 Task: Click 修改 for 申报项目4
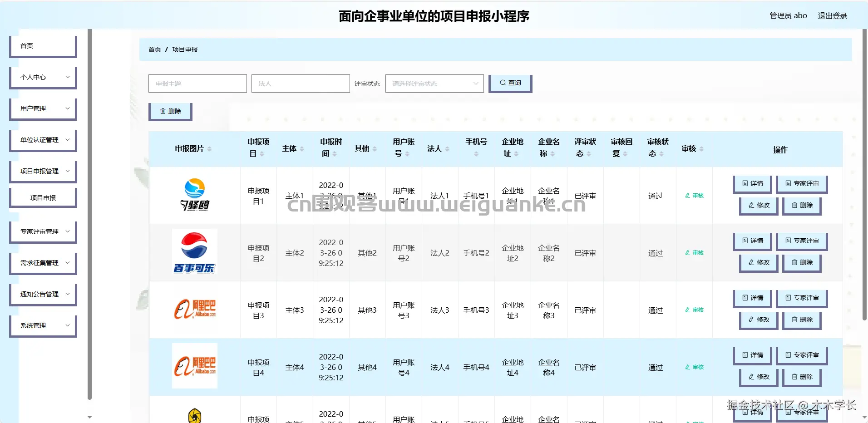(x=759, y=377)
